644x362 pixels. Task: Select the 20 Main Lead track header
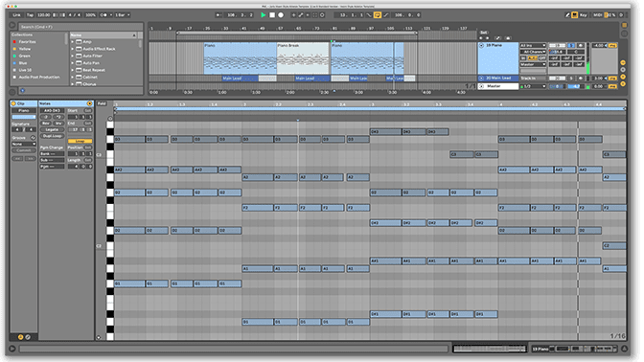[497, 78]
